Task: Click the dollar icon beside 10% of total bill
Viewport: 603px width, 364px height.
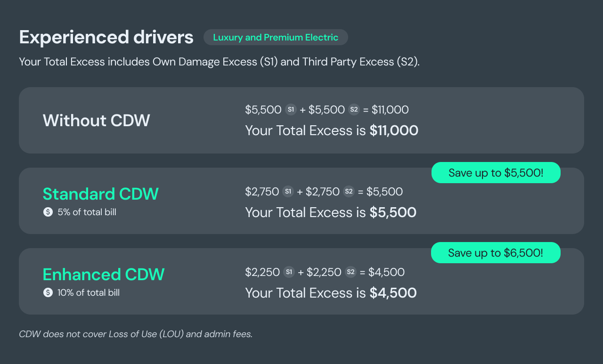Action: coord(48,293)
